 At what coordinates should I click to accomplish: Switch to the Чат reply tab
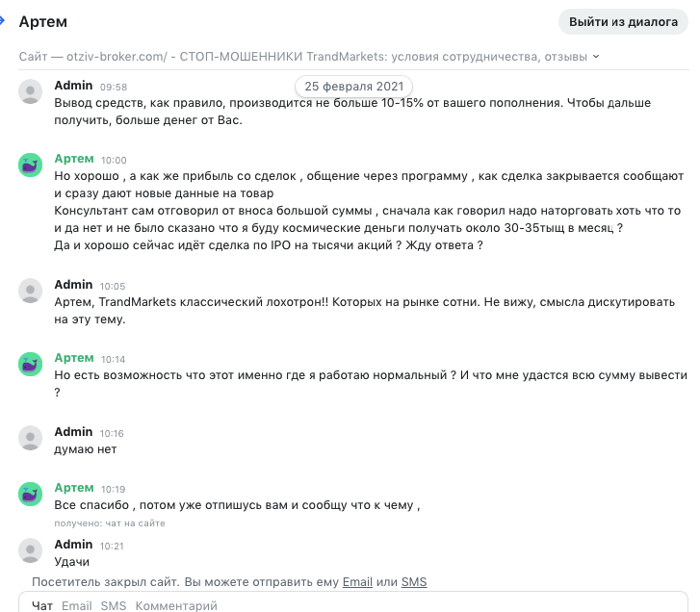pos(42,606)
